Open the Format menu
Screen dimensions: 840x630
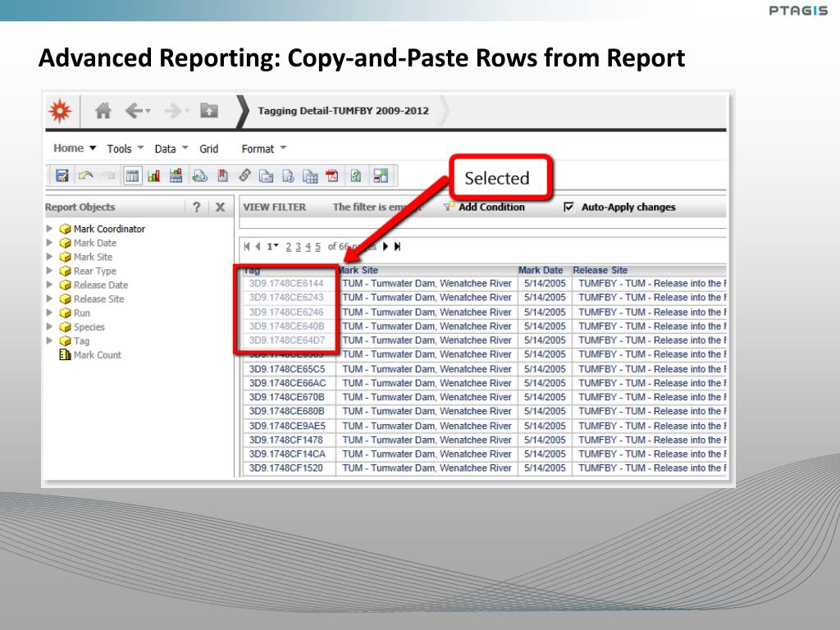[x=263, y=149]
